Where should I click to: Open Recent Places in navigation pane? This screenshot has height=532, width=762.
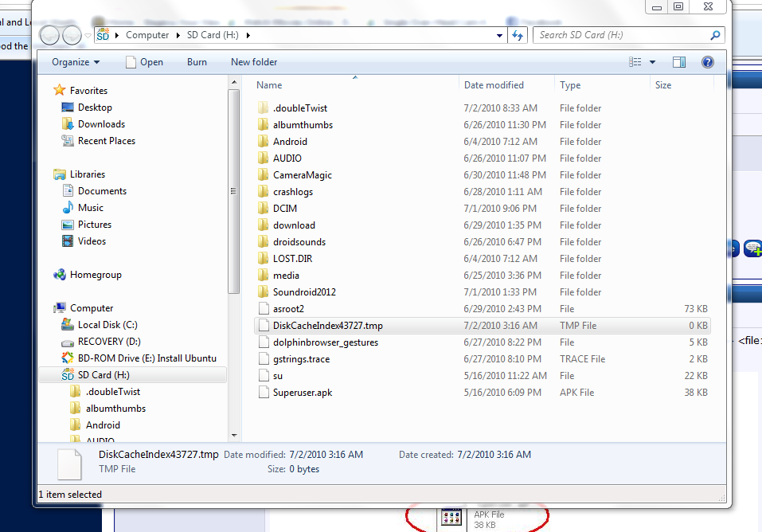(x=107, y=141)
